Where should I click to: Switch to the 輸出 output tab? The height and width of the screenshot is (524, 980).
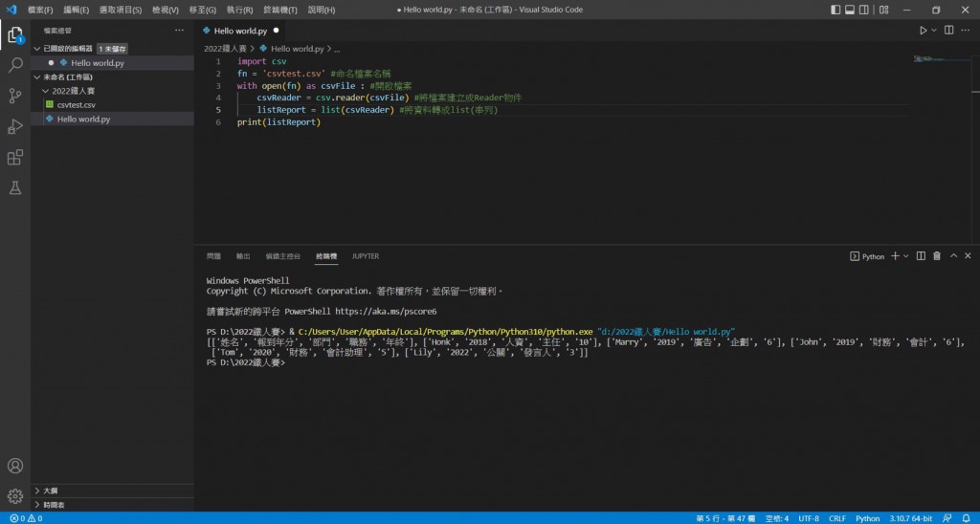[243, 256]
